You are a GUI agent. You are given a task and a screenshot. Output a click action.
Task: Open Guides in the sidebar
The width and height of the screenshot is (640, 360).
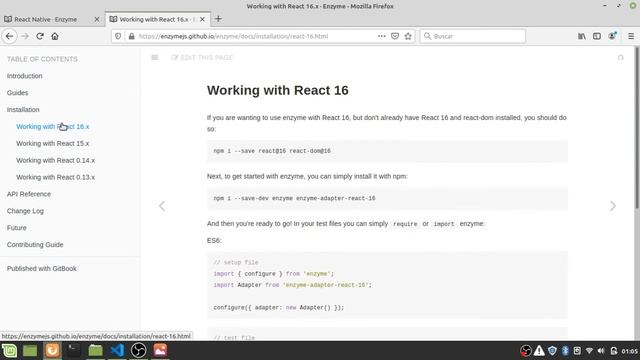pos(18,93)
